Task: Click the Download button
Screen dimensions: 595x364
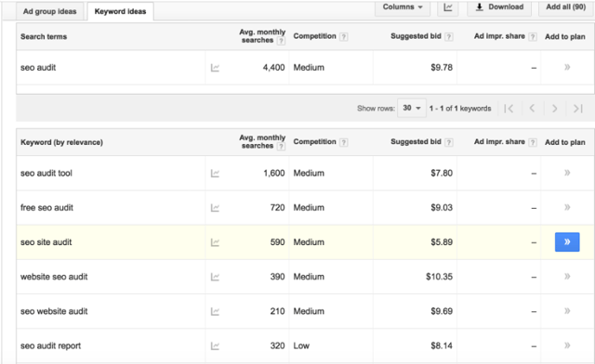Action: [x=499, y=7]
